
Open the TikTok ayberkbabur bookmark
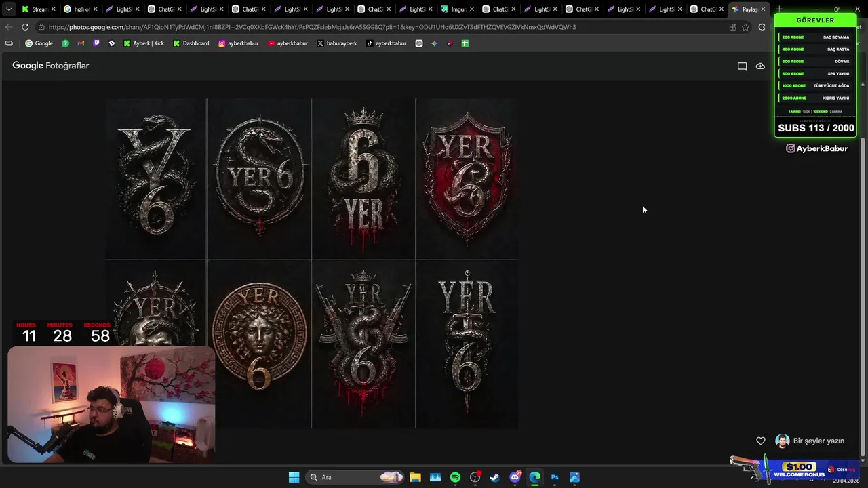[386, 43]
